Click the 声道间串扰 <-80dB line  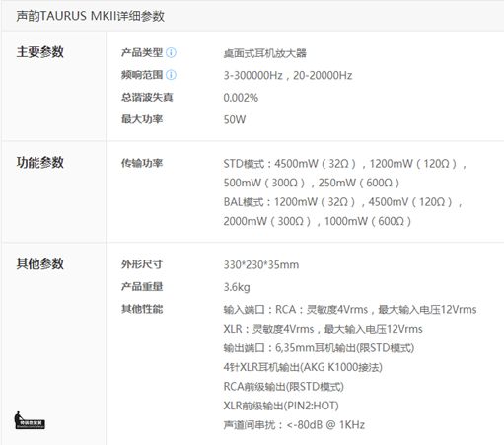(294, 425)
